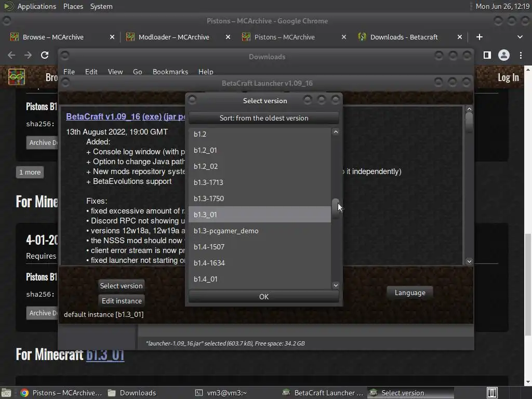Open Edit menu in Downloads window
The width and height of the screenshot is (532, 399).
(x=91, y=72)
